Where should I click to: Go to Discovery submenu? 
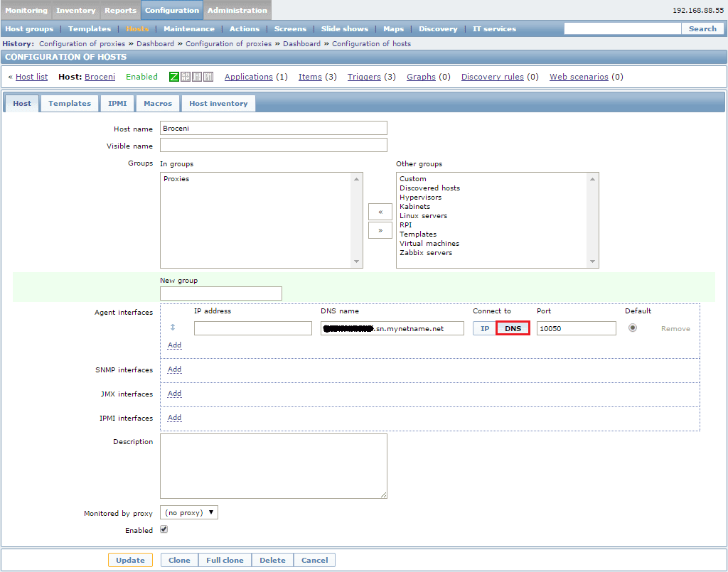[438, 28]
